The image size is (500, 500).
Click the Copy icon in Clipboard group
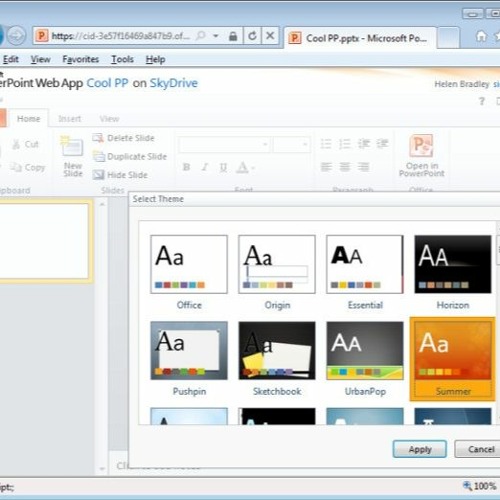[16, 167]
